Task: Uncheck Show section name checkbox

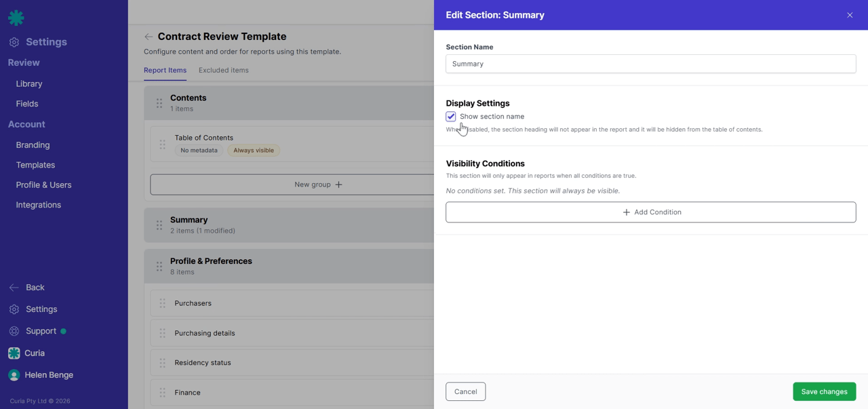Action: 451,117
